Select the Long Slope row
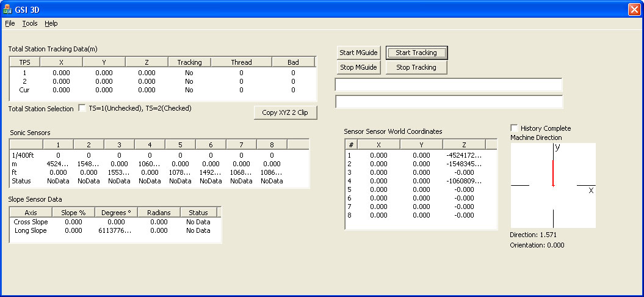The image size is (644, 297). point(115,230)
